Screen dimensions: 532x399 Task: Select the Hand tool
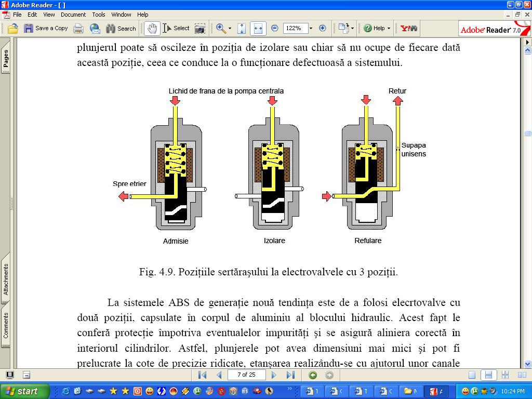tap(152, 29)
